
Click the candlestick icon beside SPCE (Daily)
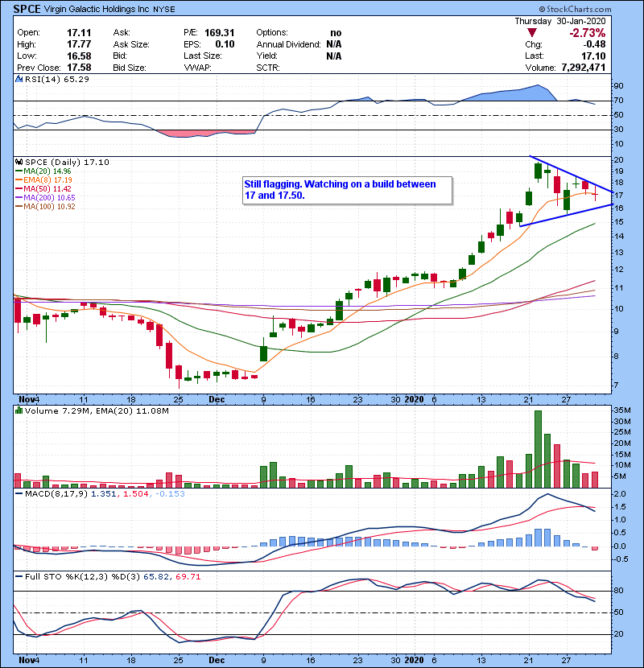click(19, 162)
